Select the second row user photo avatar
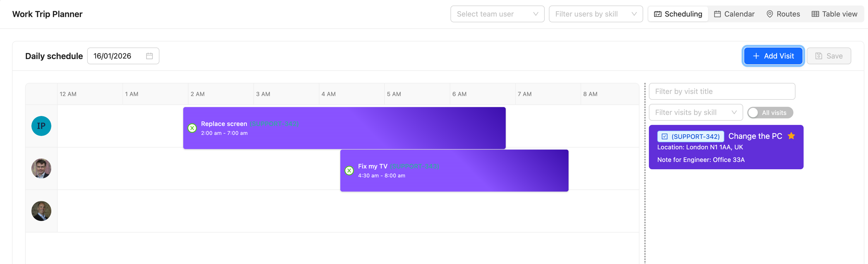Viewport: 868px width, 264px height. (x=41, y=168)
